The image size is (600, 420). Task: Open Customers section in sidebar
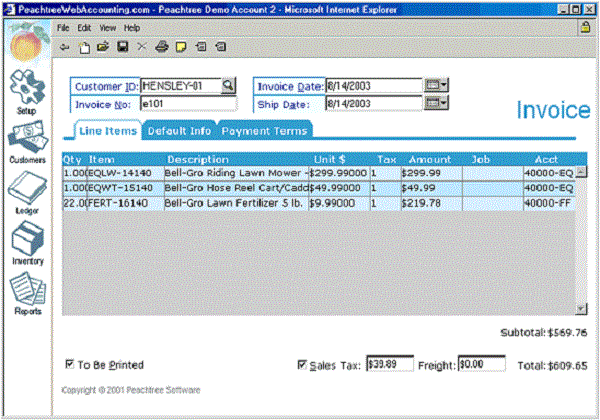[x=27, y=142]
